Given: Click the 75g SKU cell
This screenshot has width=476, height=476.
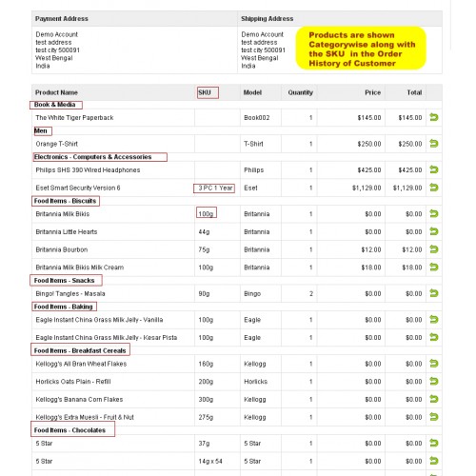Looking at the screenshot, I should pos(204,249).
